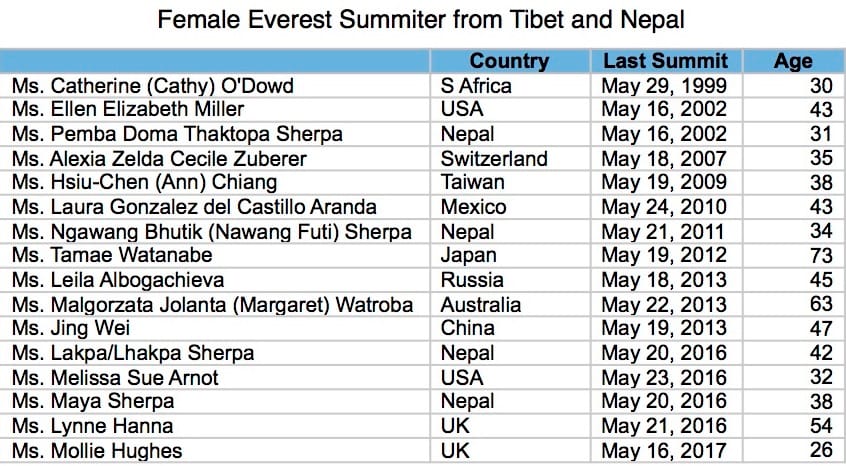Click Ms. Lakpa/Lhakpa Sherpa's name
Screen dimensions: 846x466
[133, 353]
